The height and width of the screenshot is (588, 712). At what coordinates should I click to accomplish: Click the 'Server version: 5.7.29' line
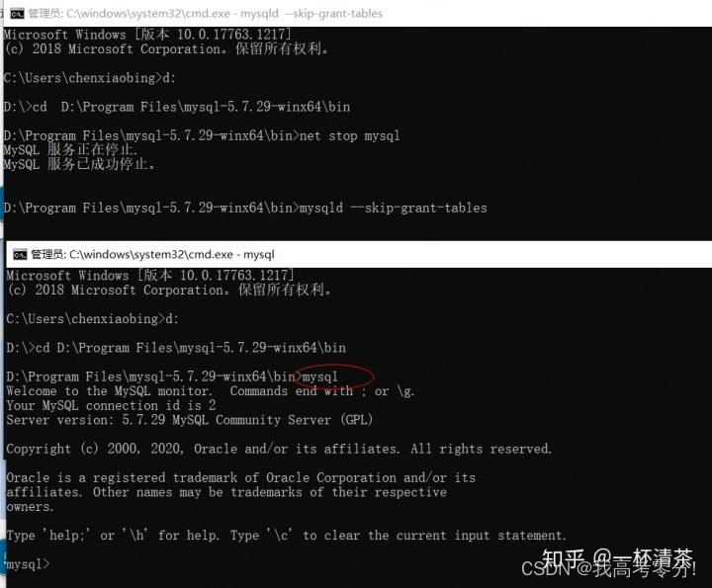[x=189, y=420]
